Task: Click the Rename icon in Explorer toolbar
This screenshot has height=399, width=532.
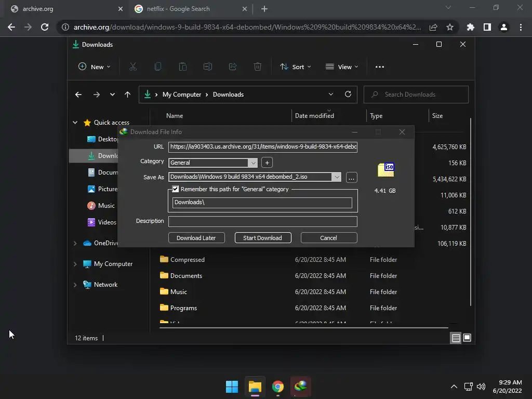Action: point(208,67)
